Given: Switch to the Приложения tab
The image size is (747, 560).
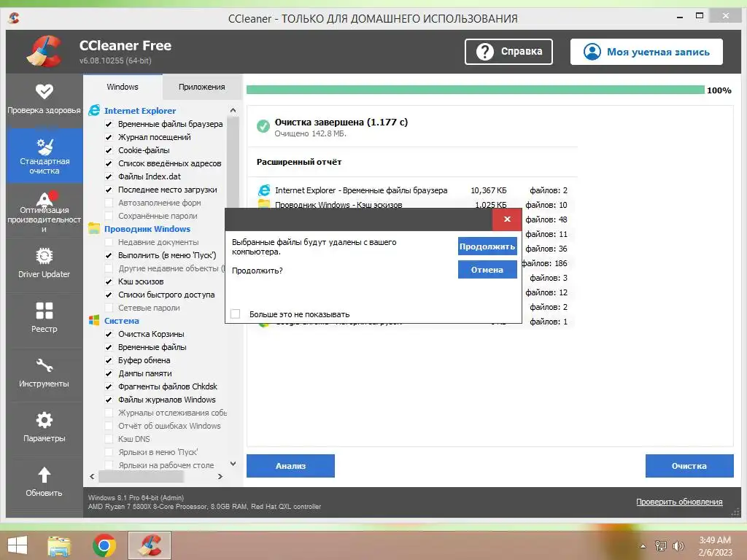Looking at the screenshot, I should coord(202,87).
